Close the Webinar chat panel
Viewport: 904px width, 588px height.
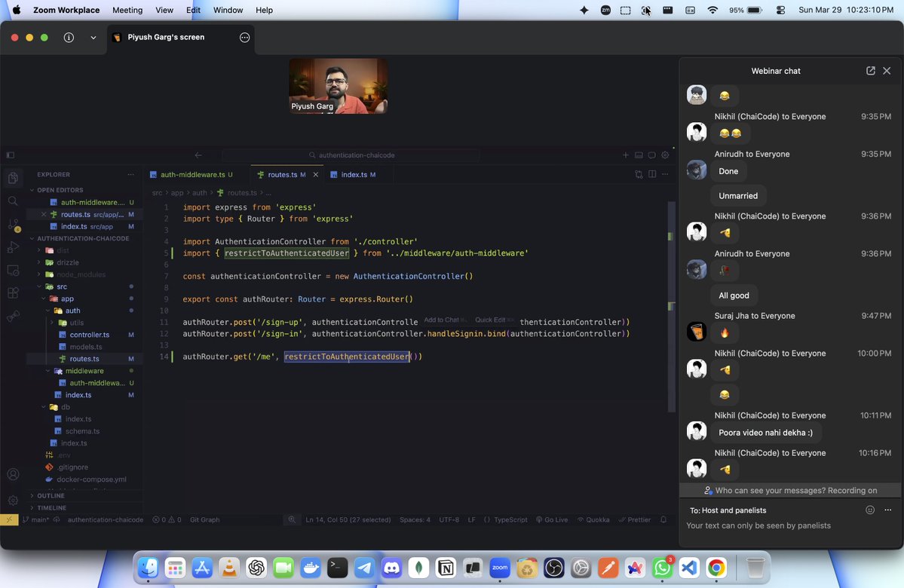(887, 70)
